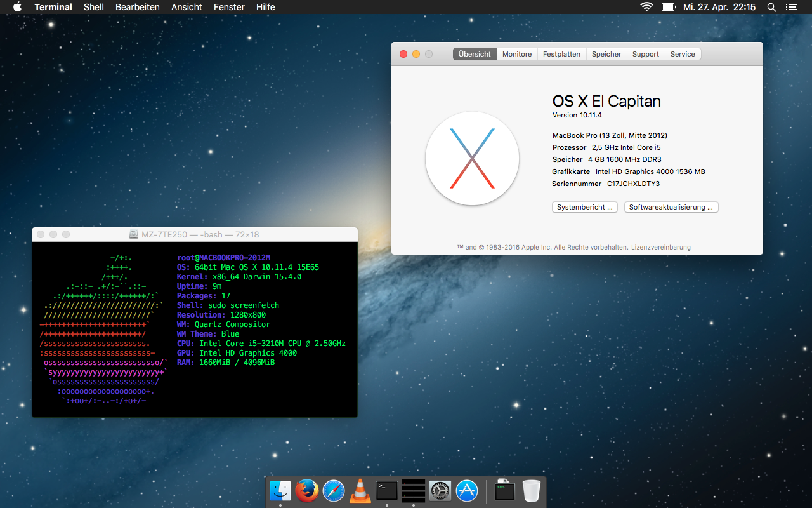Click the Kernel line in Terminal

click(x=239, y=276)
